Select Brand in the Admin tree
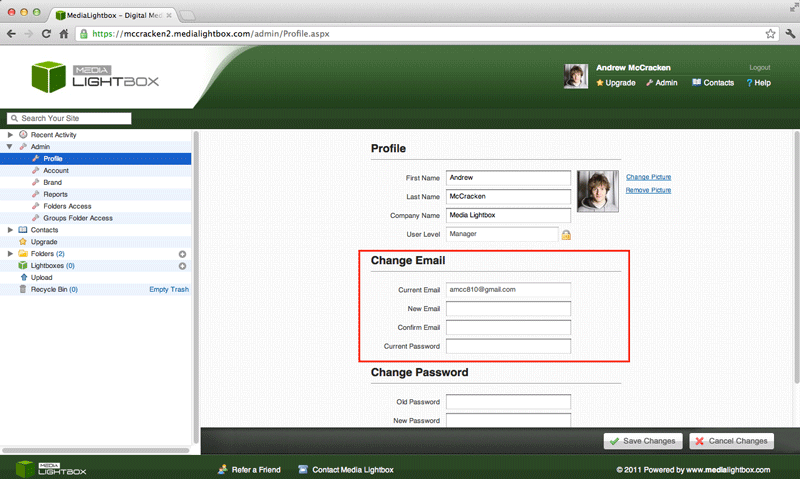This screenshot has width=800, height=479. [53, 182]
